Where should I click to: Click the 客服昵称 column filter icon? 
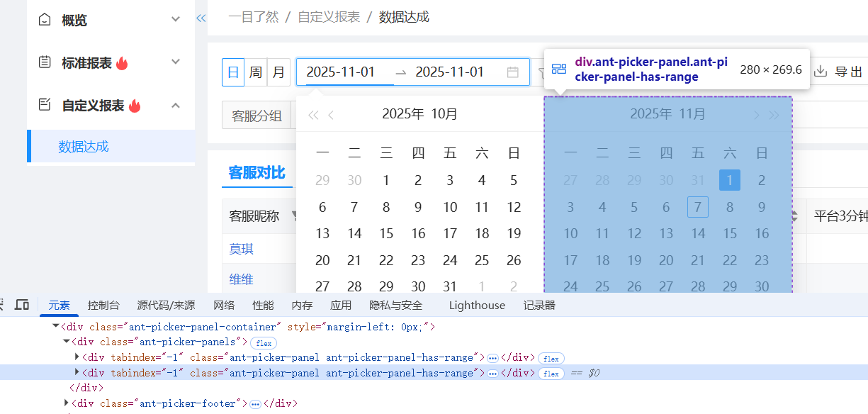pos(293,216)
